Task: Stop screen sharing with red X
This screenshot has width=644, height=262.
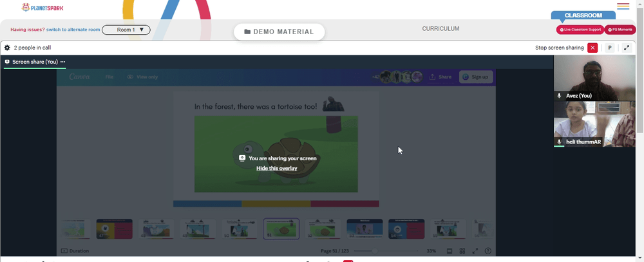Action: [x=592, y=48]
